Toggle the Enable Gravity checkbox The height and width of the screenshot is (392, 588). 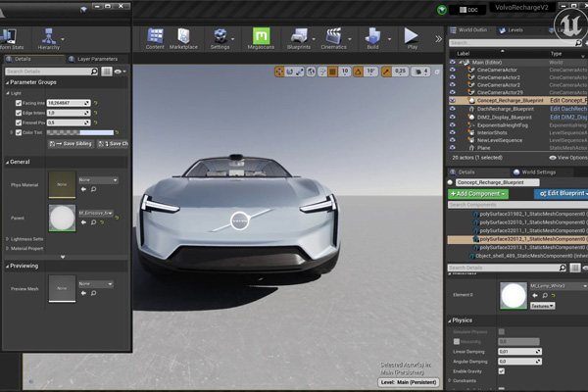coord(502,371)
